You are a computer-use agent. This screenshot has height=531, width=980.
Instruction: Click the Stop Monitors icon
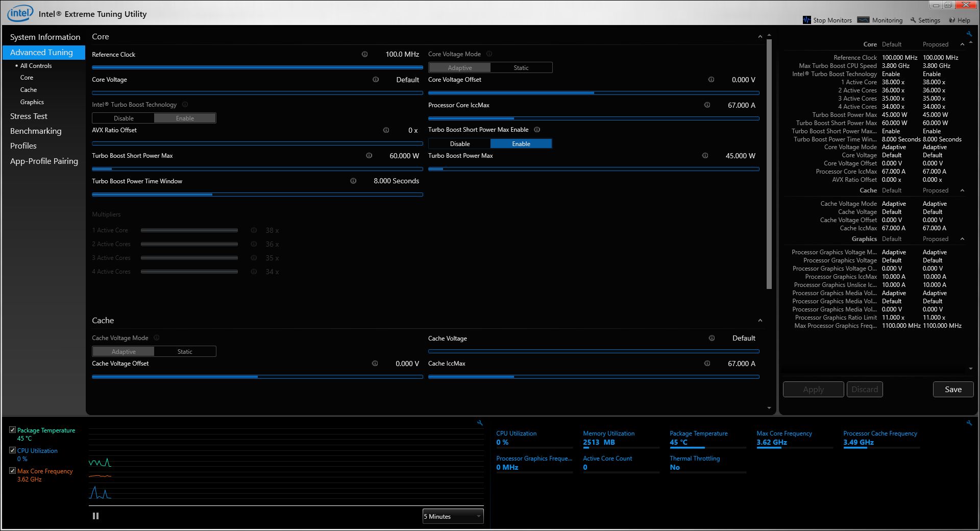click(x=807, y=20)
